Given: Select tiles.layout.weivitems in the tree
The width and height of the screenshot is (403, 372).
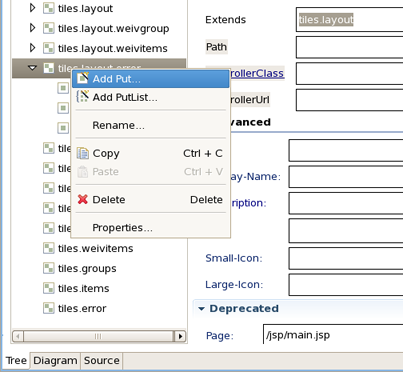Looking at the screenshot, I should (x=113, y=48).
